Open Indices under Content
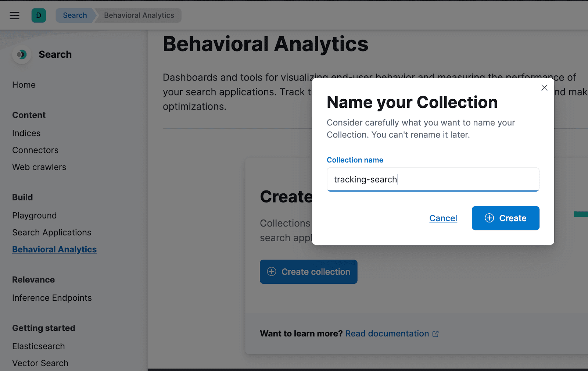The height and width of the screenshot is (371, 588). (x=26, y=133)
